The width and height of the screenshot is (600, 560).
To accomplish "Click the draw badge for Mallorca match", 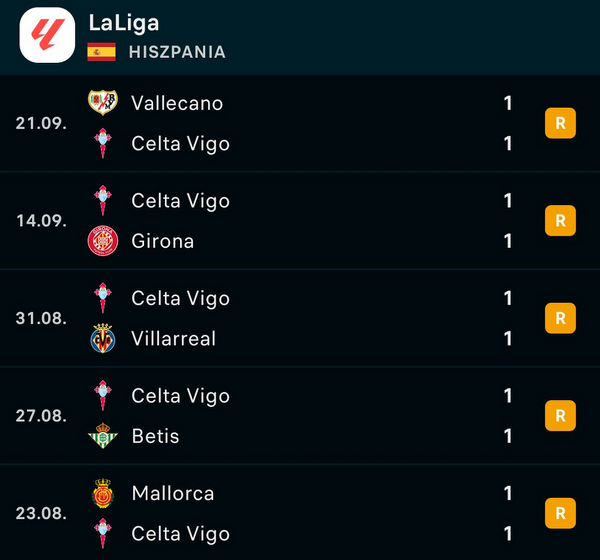I will [x=560, y=513].
